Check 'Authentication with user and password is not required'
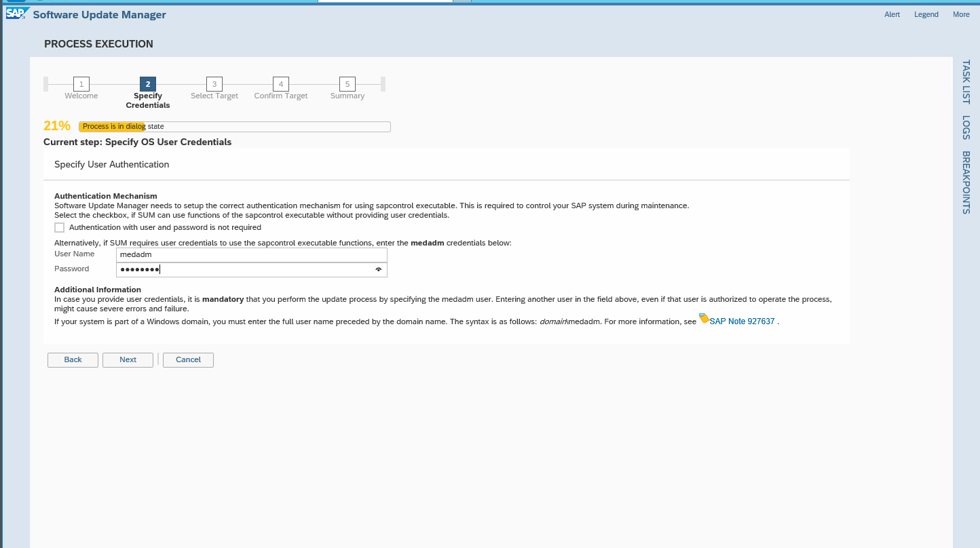 (59, 228)
